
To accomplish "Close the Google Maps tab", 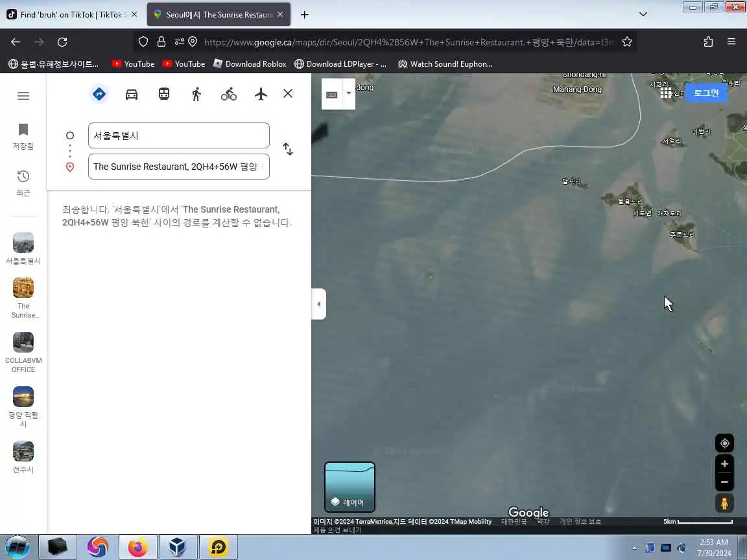I will point(280,15).
